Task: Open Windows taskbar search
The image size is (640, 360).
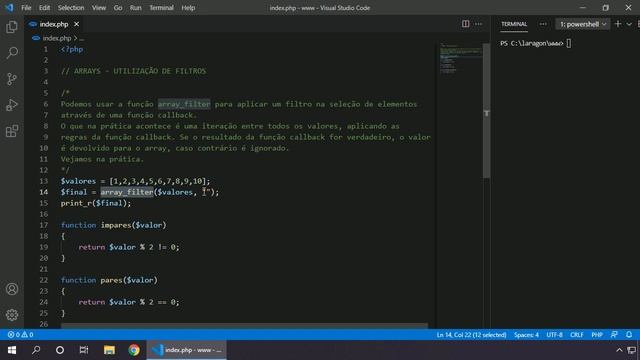Action: (x=36, y=350)
